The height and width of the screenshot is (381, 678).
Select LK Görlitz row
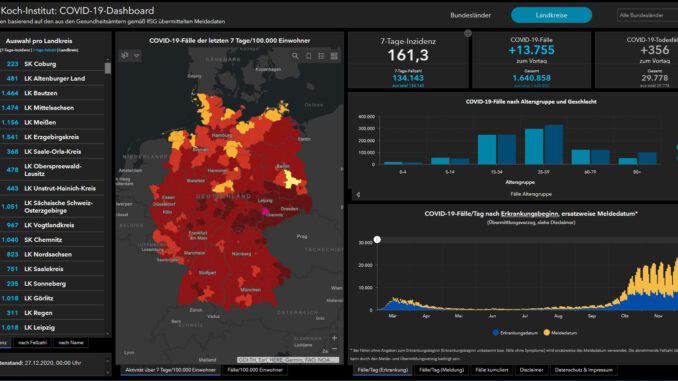(x=52, y=298)
